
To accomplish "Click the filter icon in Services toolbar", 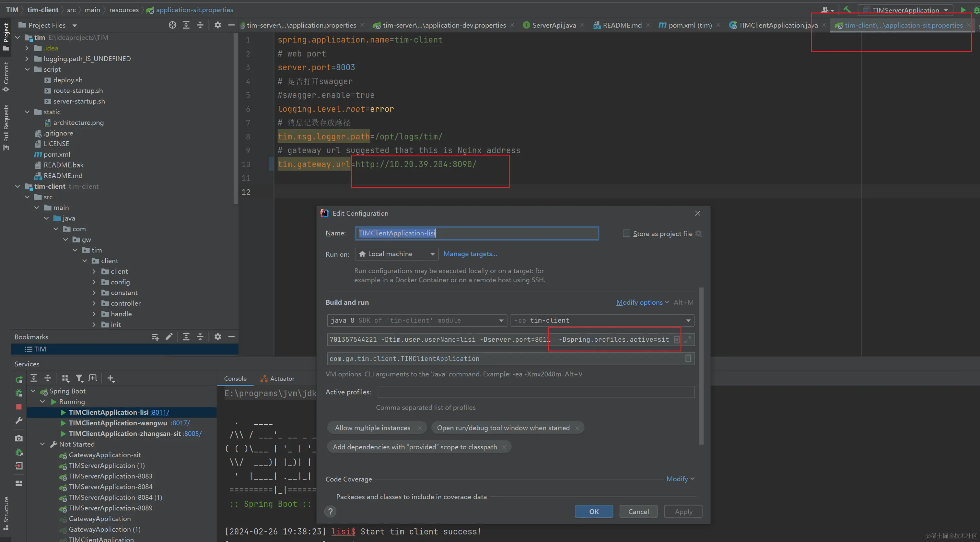I will click(79, 378).
